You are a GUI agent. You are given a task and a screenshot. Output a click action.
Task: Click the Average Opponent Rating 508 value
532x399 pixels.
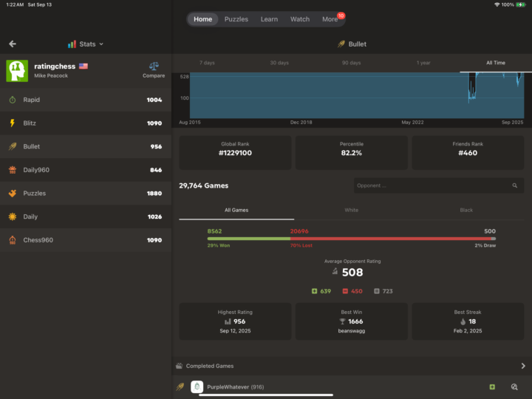pyautogui.click(x=352, y=272)
